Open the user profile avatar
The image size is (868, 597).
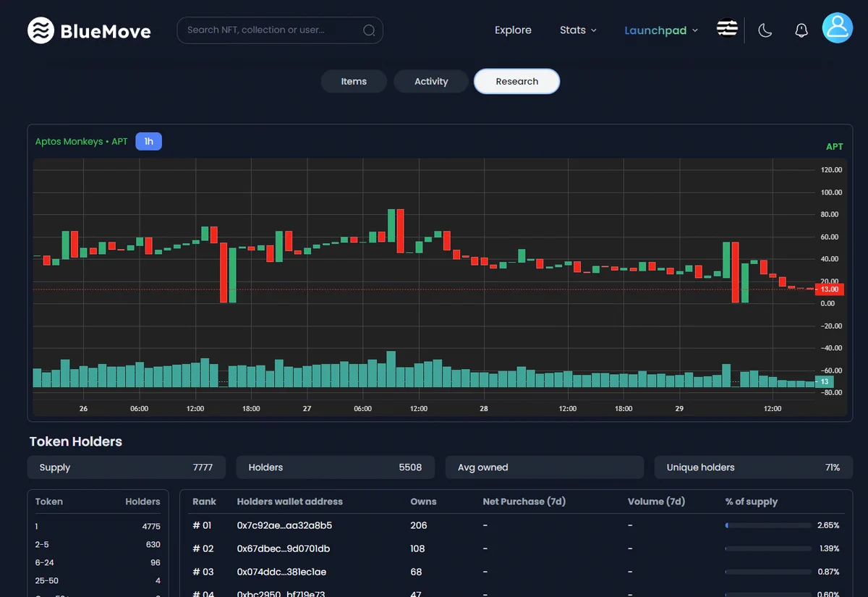(x=838, y=27)
